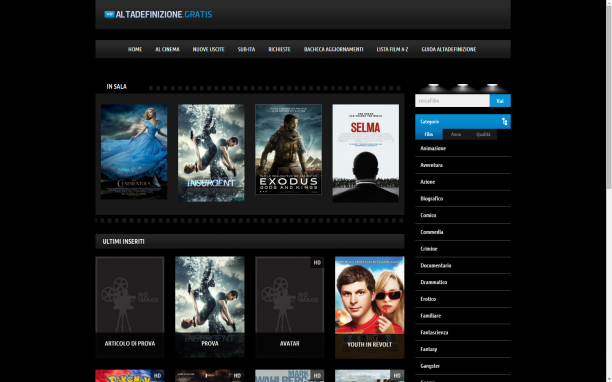
Task: Select Sub-ITA in navigation
Action: point(246,50)
